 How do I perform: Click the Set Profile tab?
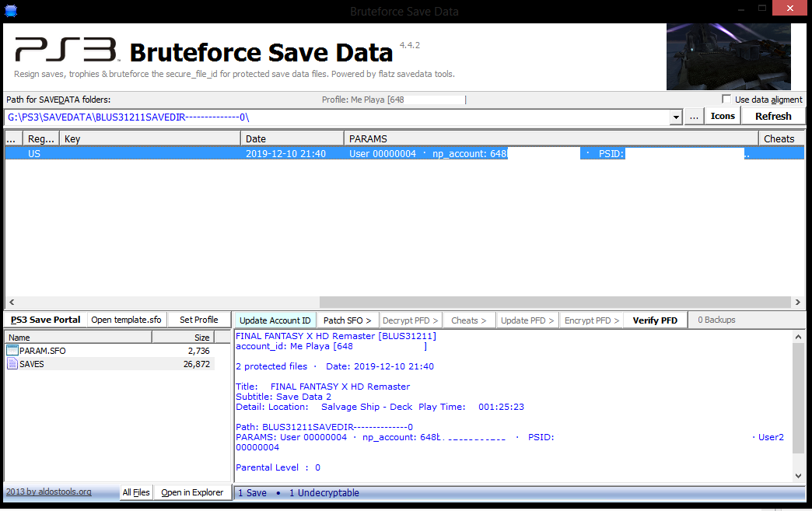tap(199, 320)
